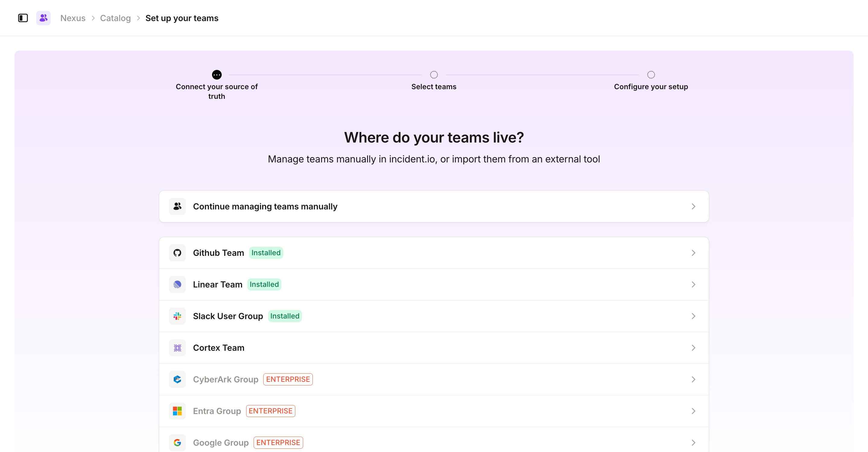Open chevron on the Linear Team row
868x452 pixels.
693,284
